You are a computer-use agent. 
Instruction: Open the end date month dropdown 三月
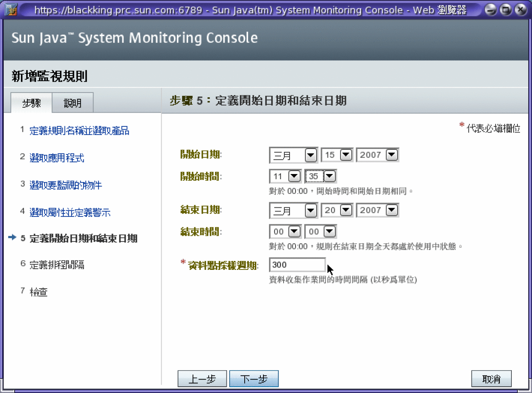293,210
